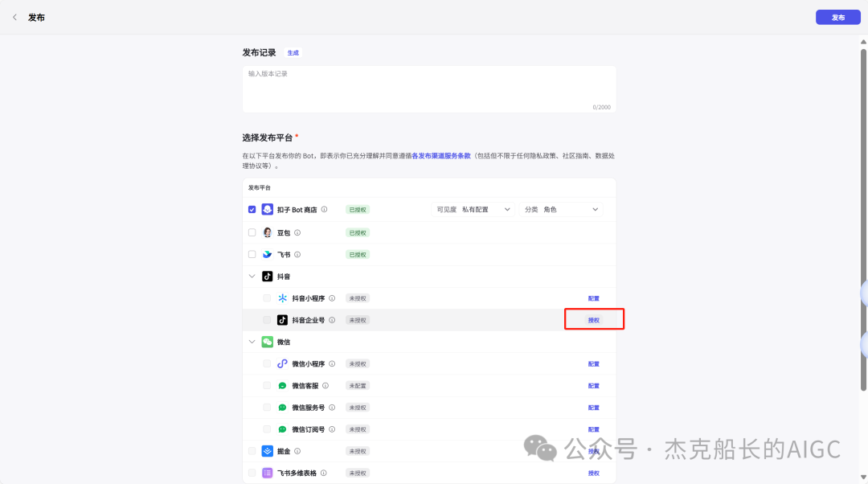Viewport: 868px width, 484px height.
Task: Click 配置 for 微信服务号
Action: click(593, 408)
